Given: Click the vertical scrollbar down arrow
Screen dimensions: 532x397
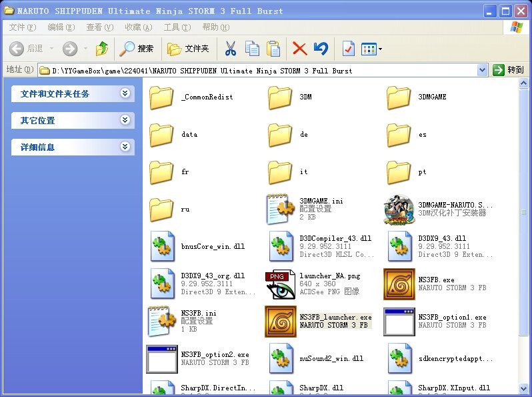Looking at the screenshot, I should pyautogui.click(x=526, y=391).
